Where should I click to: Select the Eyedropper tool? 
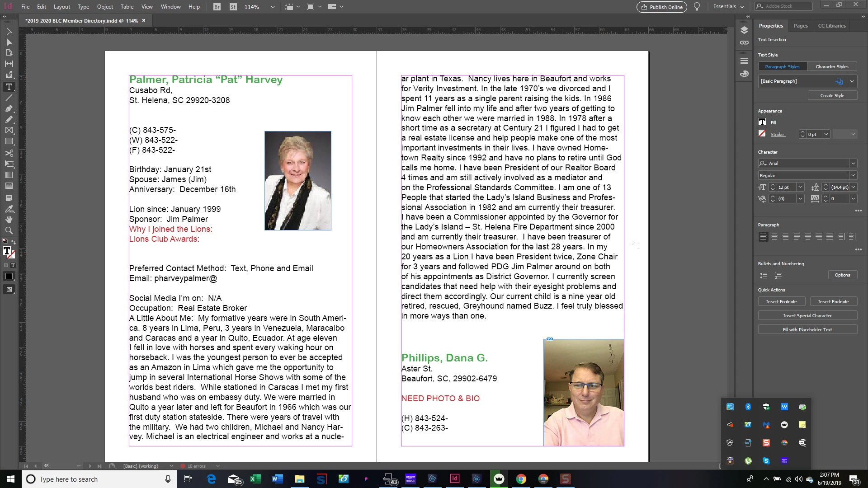9,209
